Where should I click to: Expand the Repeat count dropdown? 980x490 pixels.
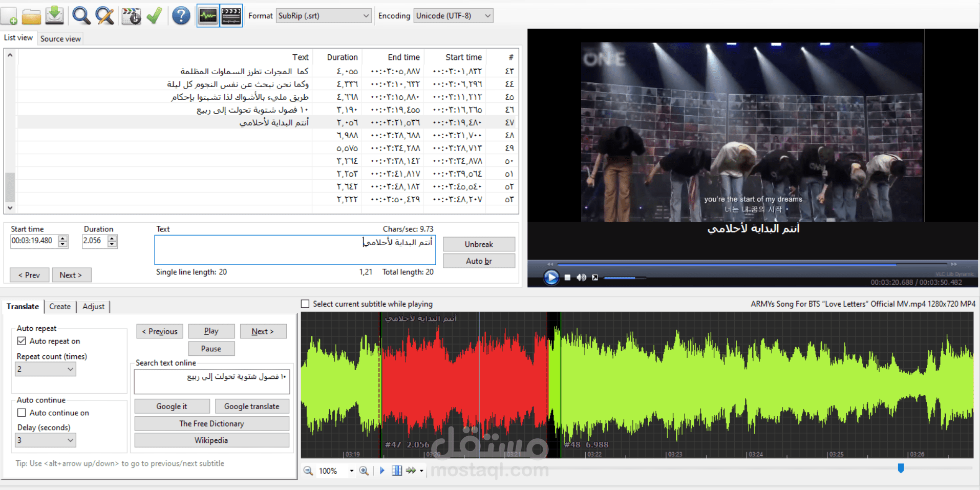click(46, 369)
